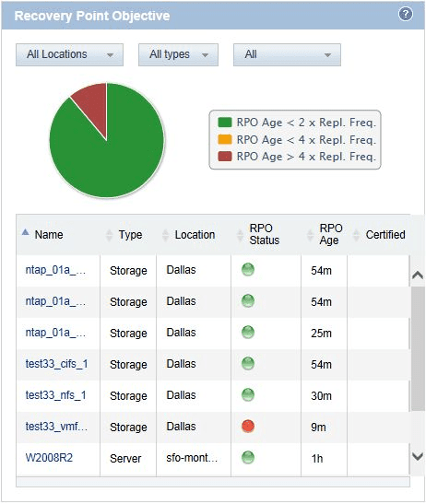This screenshot has width=426, height=504.
Task: Sort by RPO Status column header
Action: pos(264,234)
